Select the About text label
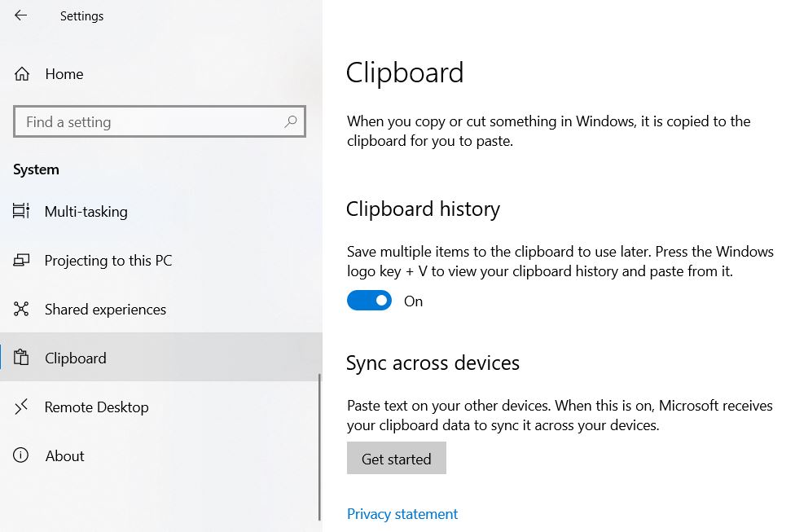 64,456
